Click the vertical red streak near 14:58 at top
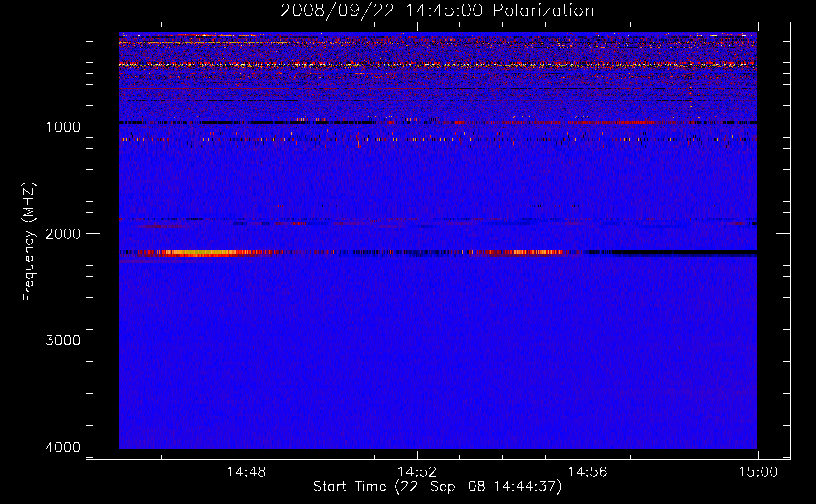816x504 pixels. pos(690,93)
